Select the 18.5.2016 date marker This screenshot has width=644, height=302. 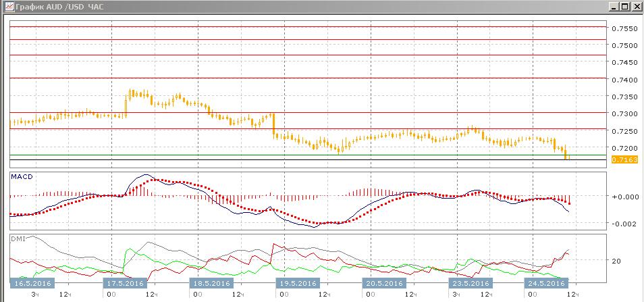(211, 283)
